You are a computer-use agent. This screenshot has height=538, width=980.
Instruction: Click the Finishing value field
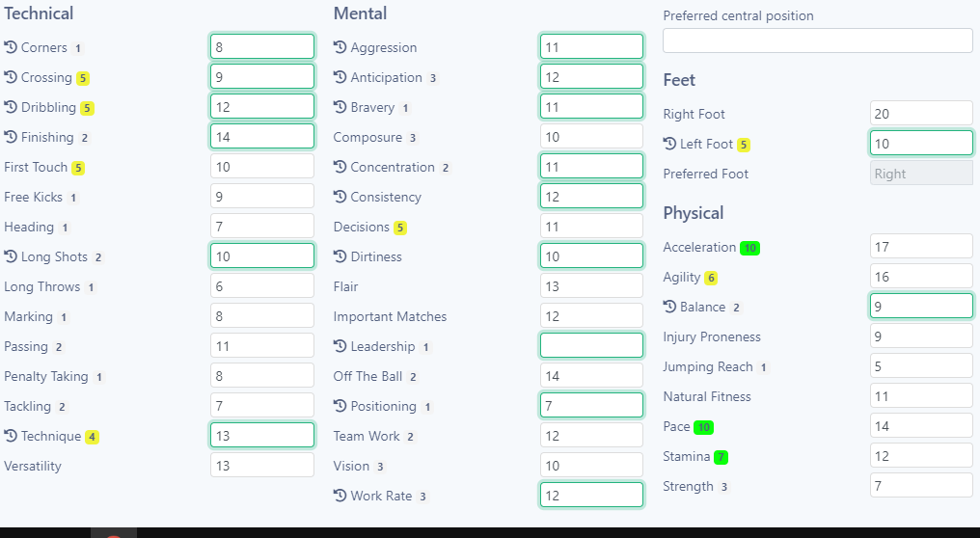coord(261,136)
